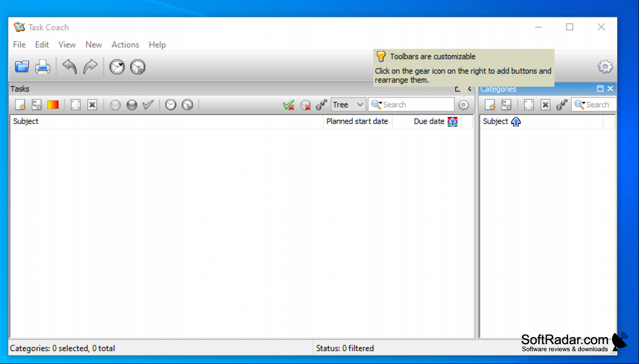The height and width of the screenshot is (364, 639).
Task: Open the File menu
Action: pyautogui.click(x=19, y=44)
